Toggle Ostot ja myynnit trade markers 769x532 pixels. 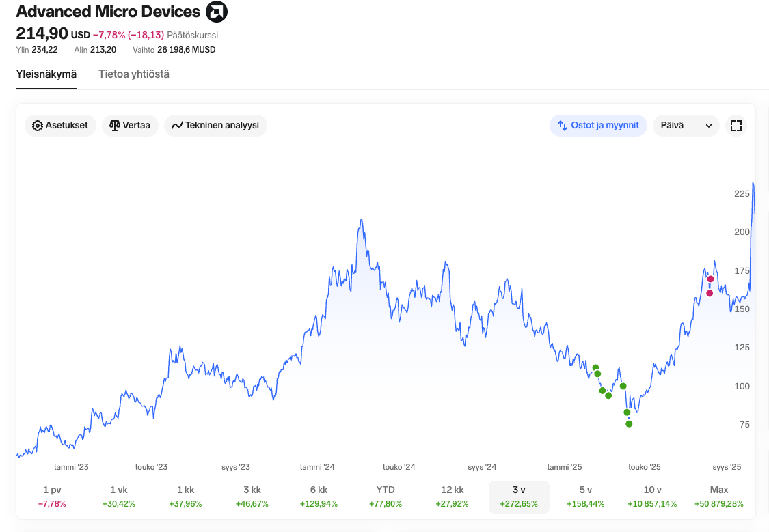(598, 126)
